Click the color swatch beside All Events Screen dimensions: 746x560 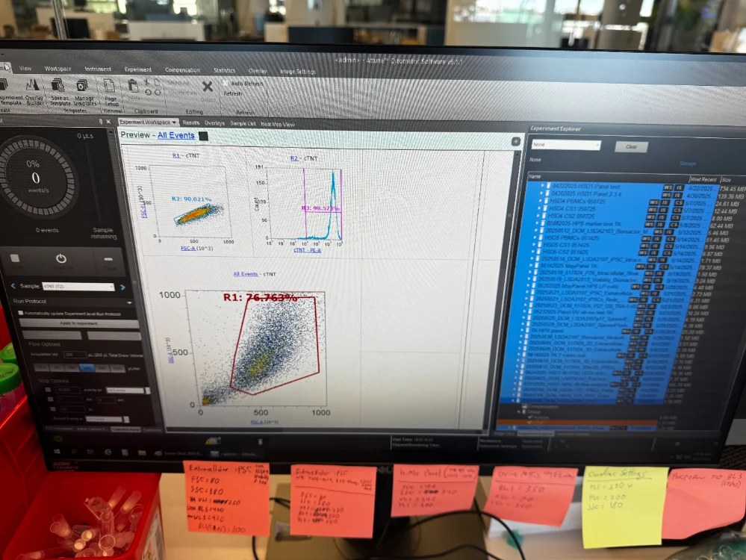(202, 135)
